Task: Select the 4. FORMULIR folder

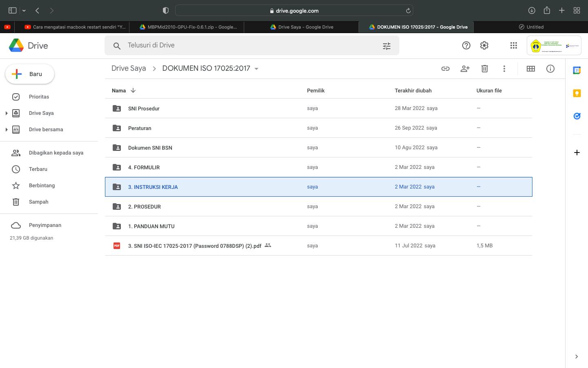Action: 318,167
